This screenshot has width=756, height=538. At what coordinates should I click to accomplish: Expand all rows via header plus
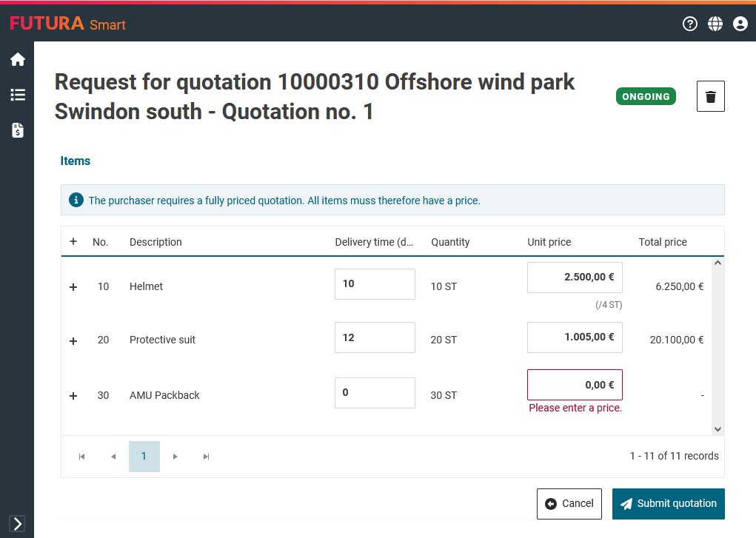click(x=73, y=241)
